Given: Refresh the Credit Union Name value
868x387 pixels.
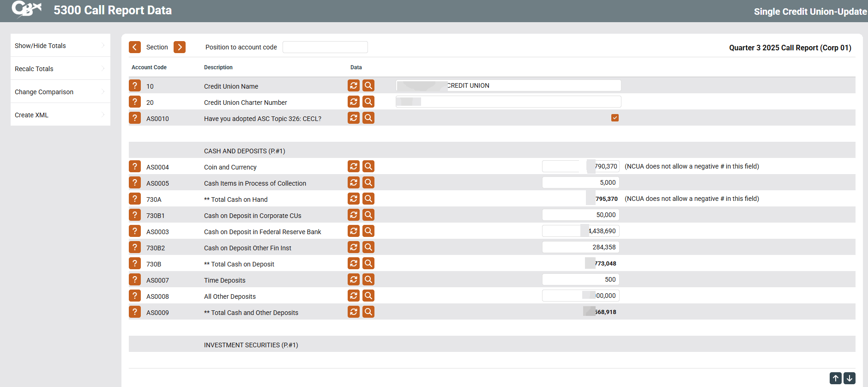Looking at the screenshot, I should (353, 85).
